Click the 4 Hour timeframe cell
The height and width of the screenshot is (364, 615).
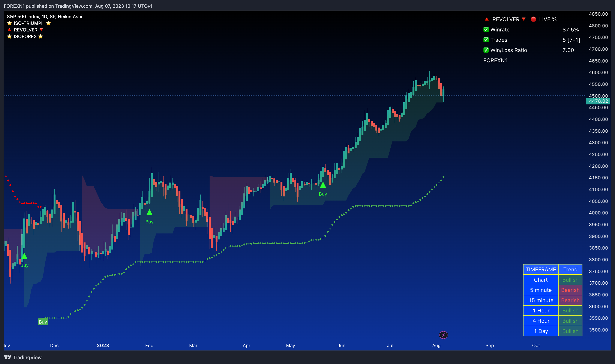[541, 321]
